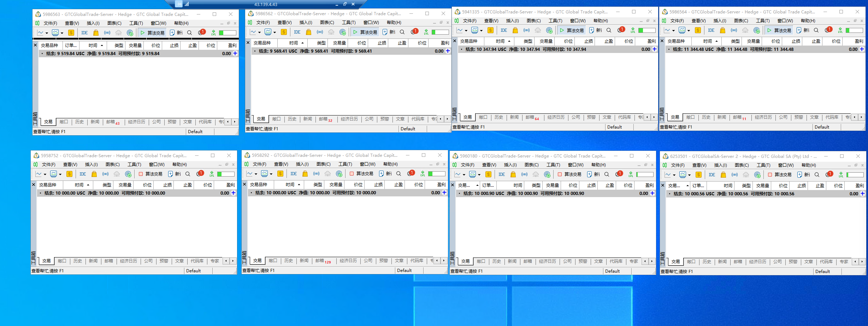Open the market overview dropdown arrow in window 5941335
Image resolution: width=868 pixels, height=326 pixels.
tap(481, 30)
